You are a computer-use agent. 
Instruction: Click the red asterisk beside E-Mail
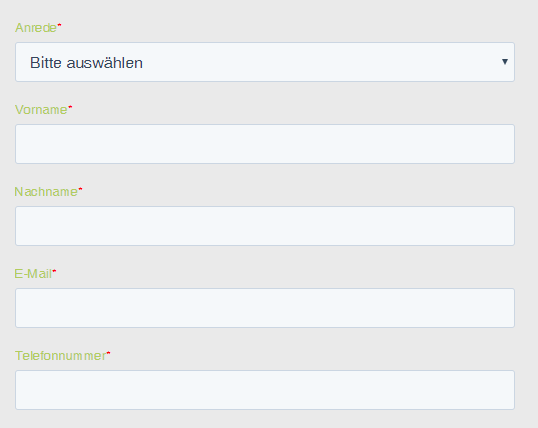pyautogui.click(x=54, y=271)
